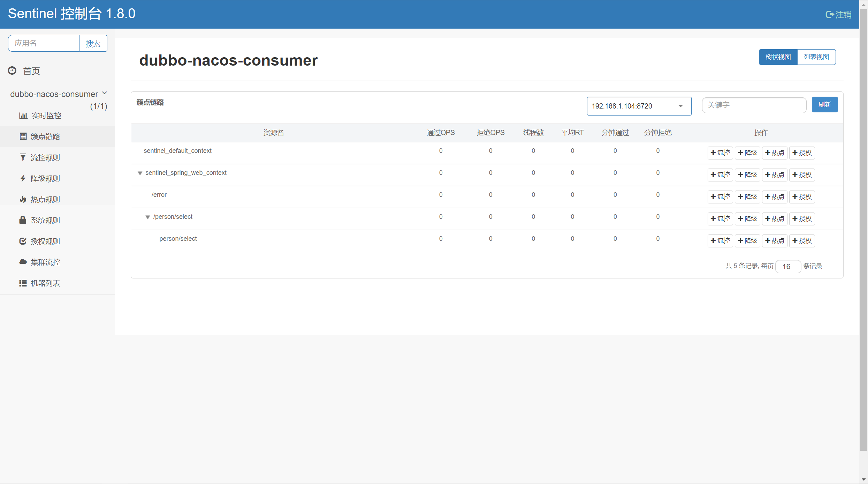Open 系统规则 menu item
This screenshot has width=868, height=484.
pyautogui.click(x=58, y=220)
